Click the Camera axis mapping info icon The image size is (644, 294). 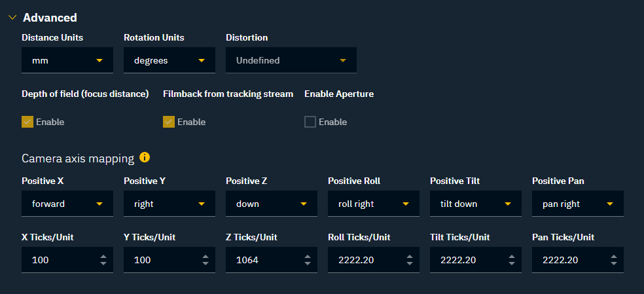[x=145, y=157]
